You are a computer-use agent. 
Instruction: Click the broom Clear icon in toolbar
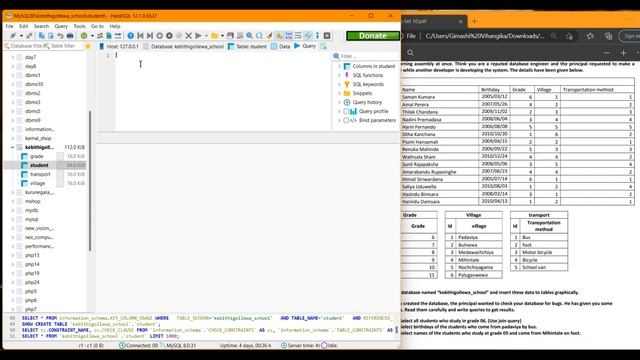[269, 36]
